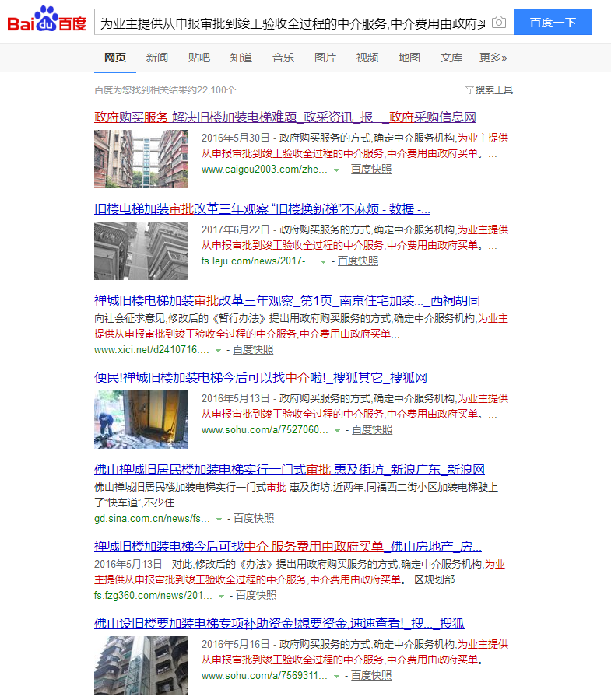
Task: Click the camera image search icon
Action: 499,23
